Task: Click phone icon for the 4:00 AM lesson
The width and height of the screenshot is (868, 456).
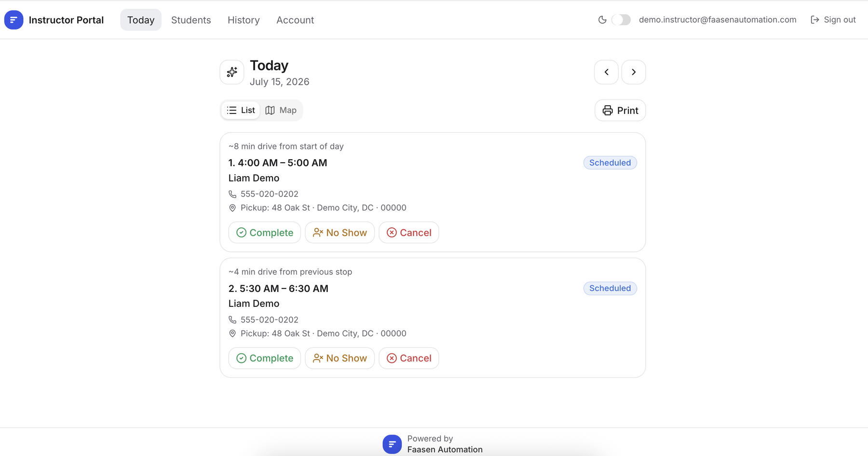Action: (232, 194)
